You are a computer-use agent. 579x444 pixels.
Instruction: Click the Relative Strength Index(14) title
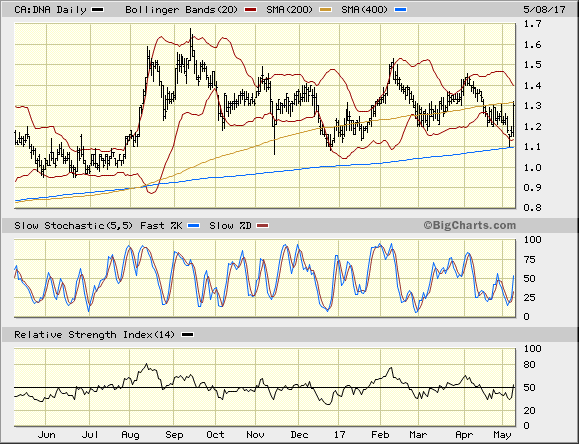(95, 335)
